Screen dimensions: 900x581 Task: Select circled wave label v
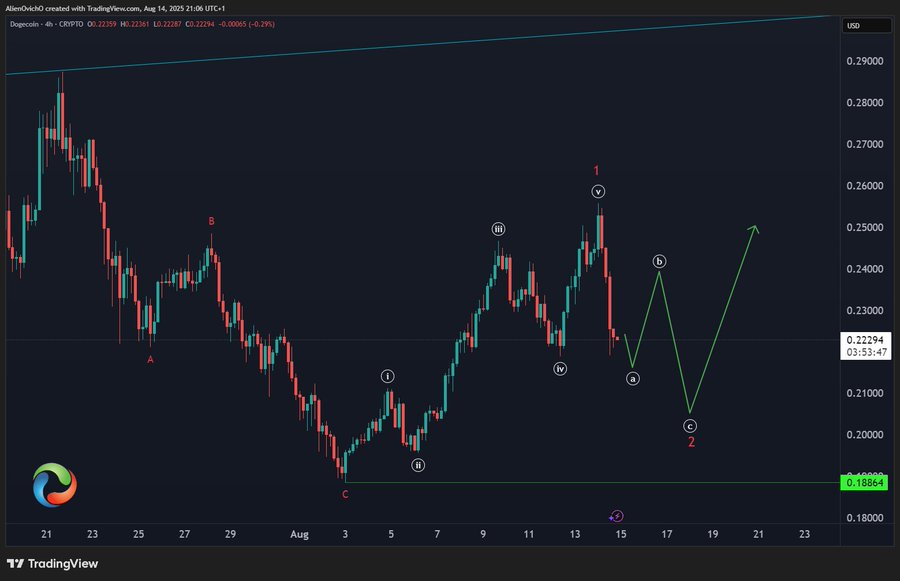coord(598,191)
